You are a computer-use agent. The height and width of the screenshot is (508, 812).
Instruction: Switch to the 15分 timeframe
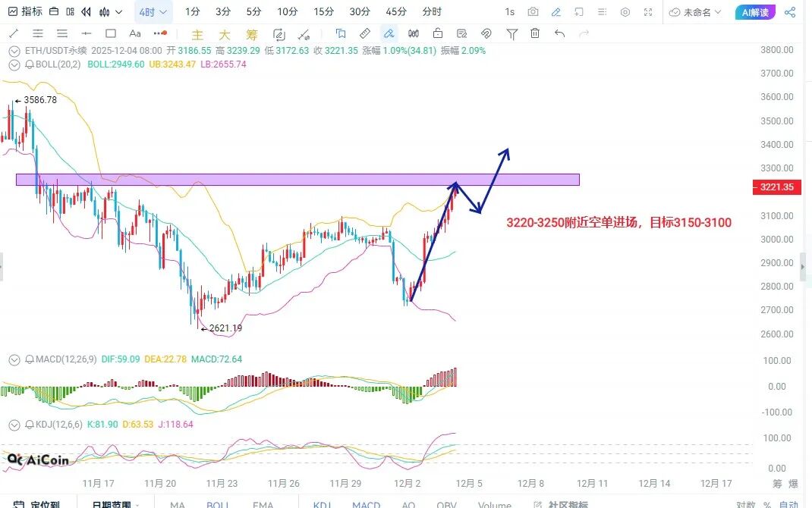[323, 11]
